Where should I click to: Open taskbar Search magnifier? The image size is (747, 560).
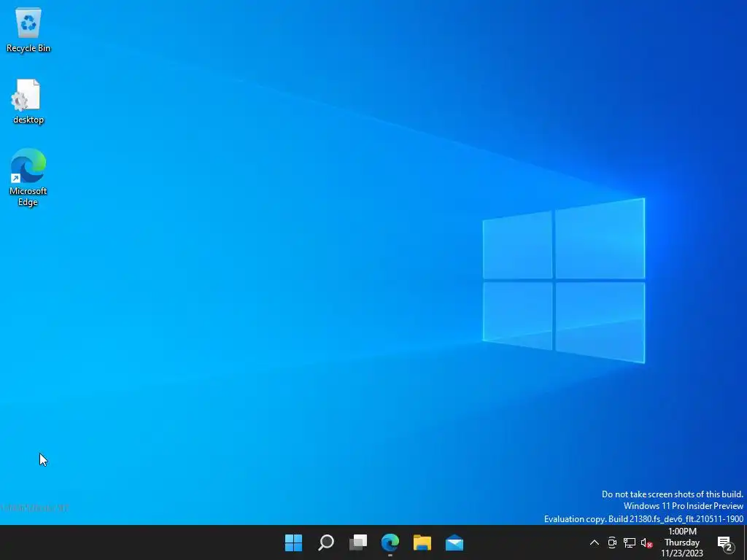pos(326,542)
